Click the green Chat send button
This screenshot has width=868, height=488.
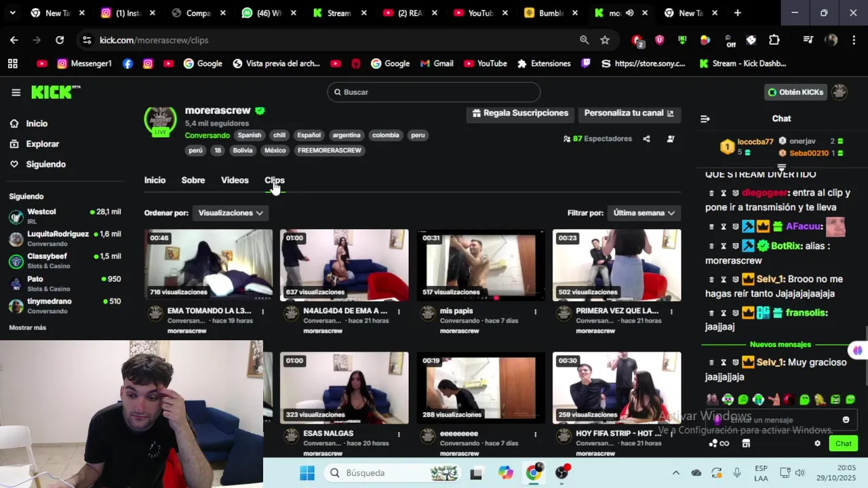coord(843,443)
